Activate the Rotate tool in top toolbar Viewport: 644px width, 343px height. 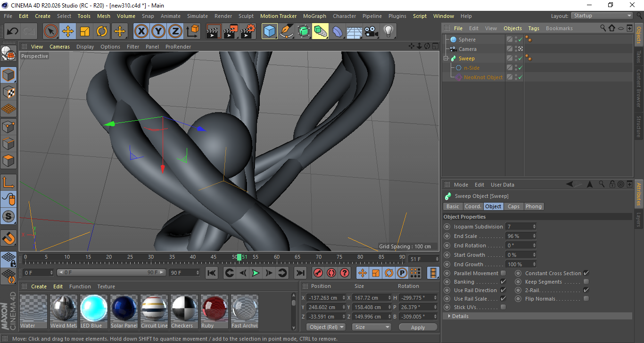tap(102, 32)
